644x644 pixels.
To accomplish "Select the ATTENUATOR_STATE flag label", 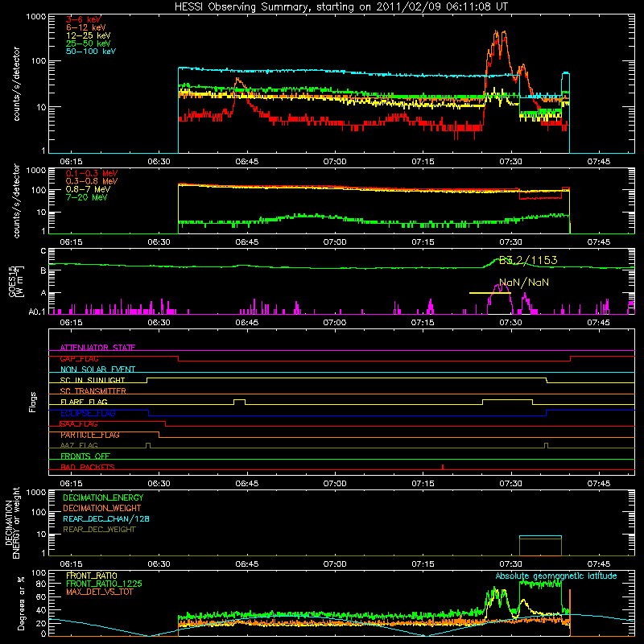I will [x=97, y=348].
